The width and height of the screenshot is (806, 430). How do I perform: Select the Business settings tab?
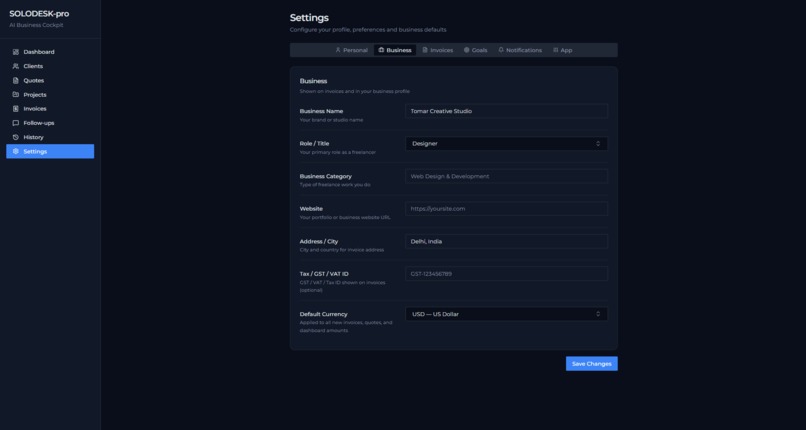click(x=395, y=50)
